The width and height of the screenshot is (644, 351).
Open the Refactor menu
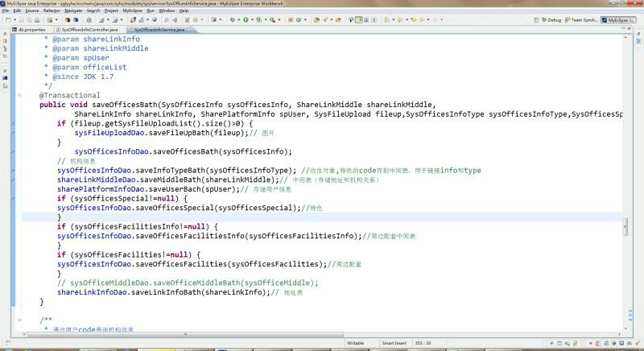[51, 10]
